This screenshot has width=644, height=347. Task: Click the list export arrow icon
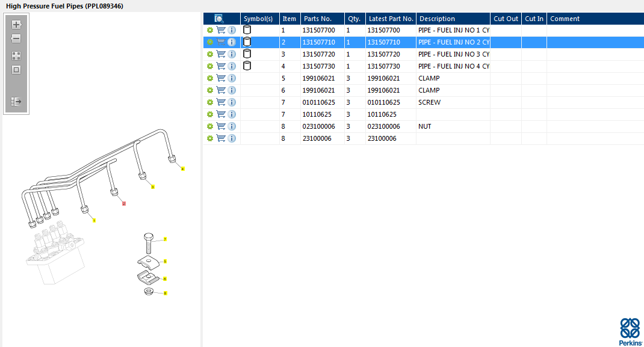(x=16, y=102)
